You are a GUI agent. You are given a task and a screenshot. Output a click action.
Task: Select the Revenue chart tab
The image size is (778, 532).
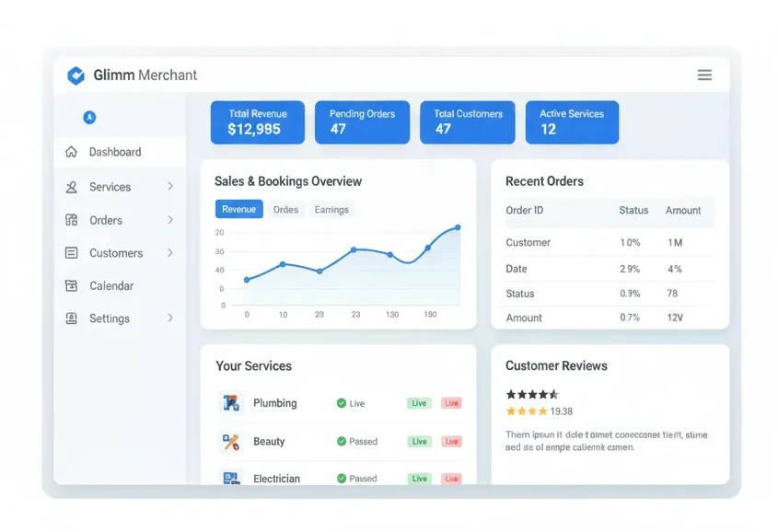pyautogui.click(x=238, y=210)
